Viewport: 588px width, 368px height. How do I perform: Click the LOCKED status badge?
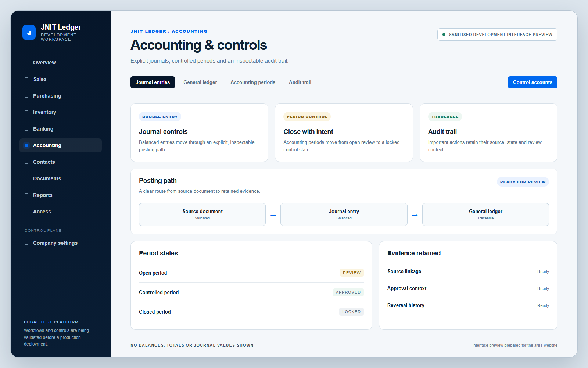click(x=351, y=312)
